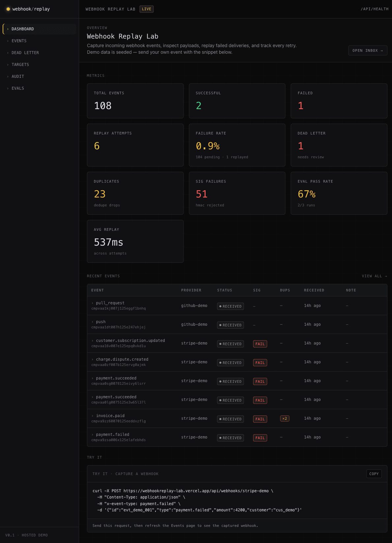The width and height of the screenshot is (392, 543).
Task: Click the Failure Rate metric card
Action: point(237,145)
